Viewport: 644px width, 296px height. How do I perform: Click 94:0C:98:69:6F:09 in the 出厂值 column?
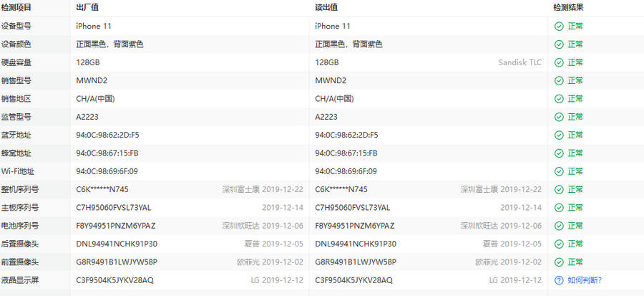point(107,171)
